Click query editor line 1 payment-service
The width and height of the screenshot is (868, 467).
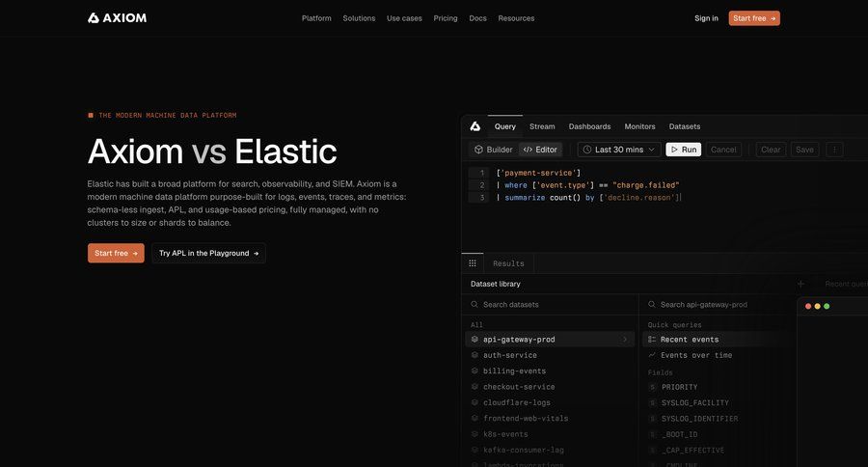pyautogui.click(x=538, y=173)
